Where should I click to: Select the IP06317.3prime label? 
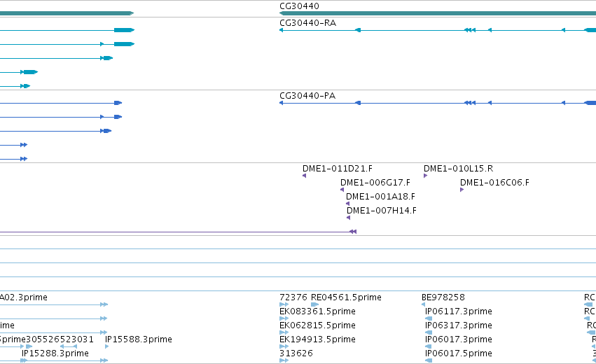(459, 325)
